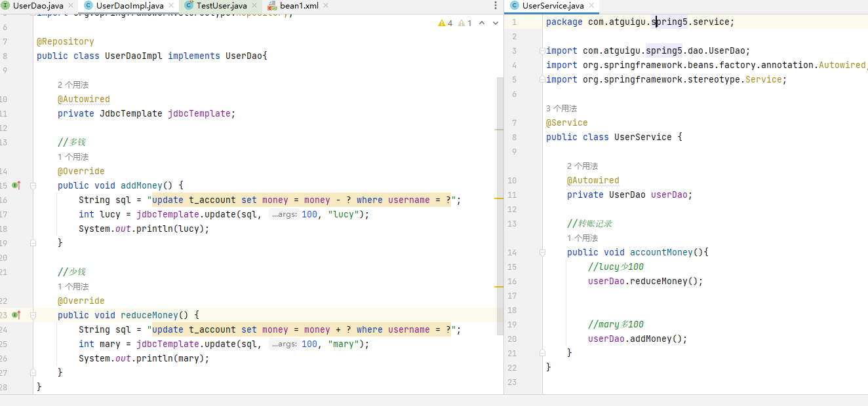Click the "lucy" string argument

pyautogui.click(x=344, y=214)
